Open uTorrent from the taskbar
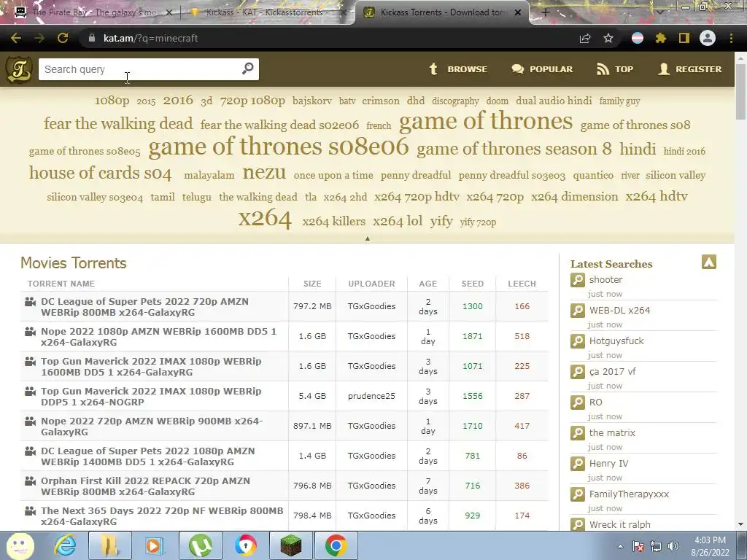Viewport: 747px width, 560px height. coord(200,545)
